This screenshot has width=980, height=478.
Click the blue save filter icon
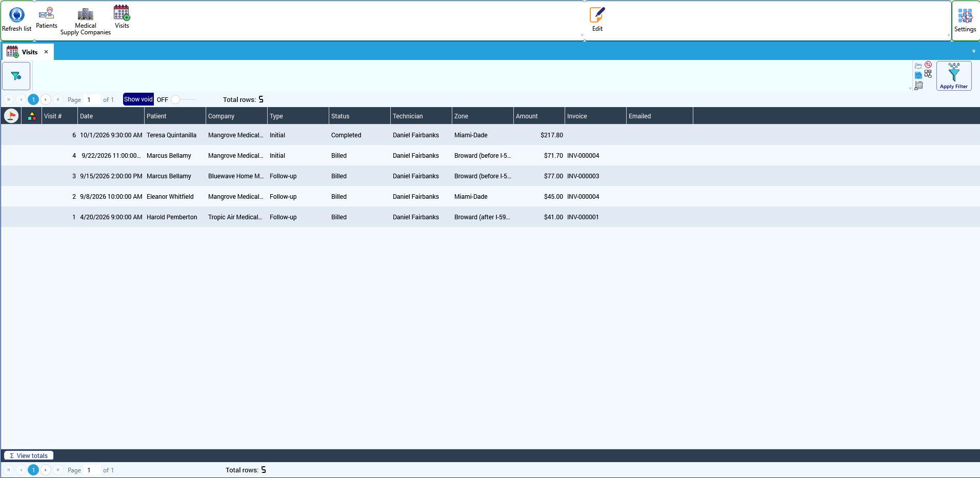918,75
